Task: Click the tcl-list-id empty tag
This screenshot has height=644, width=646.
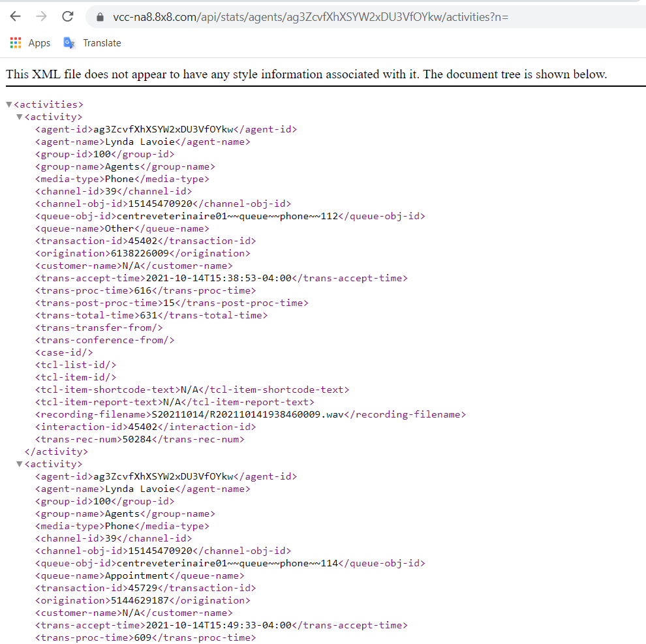Action: point(76,365)
